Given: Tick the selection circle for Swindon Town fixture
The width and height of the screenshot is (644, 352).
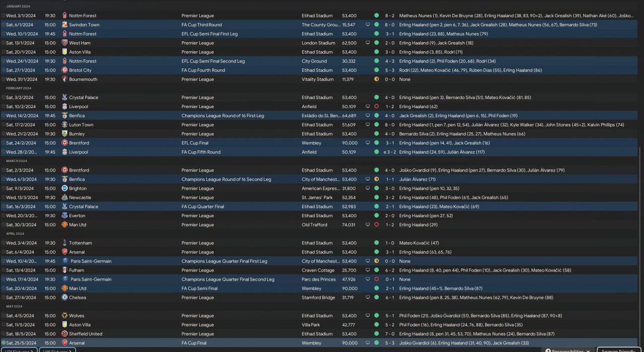Looking at the screenshot, I should point(4,25).
